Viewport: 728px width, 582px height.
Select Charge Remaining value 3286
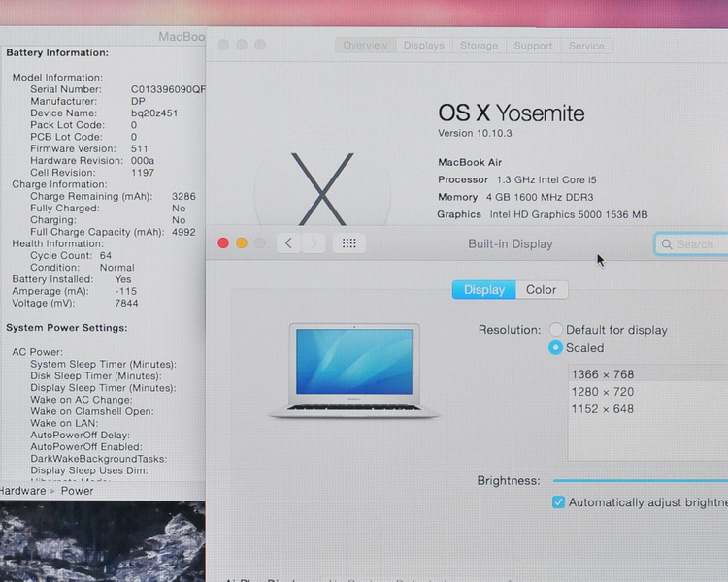[183, 196]
